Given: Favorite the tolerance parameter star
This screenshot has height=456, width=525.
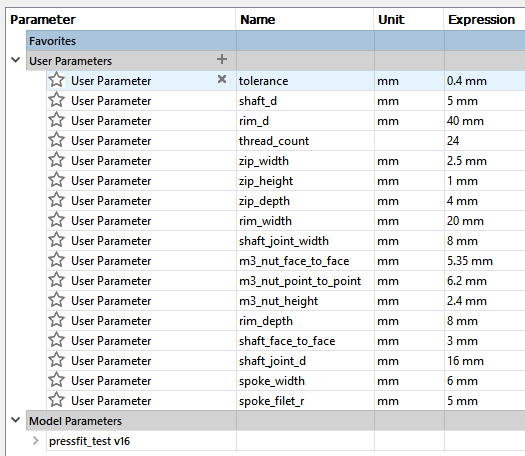Looking at the screenshot, I should 56,80.
